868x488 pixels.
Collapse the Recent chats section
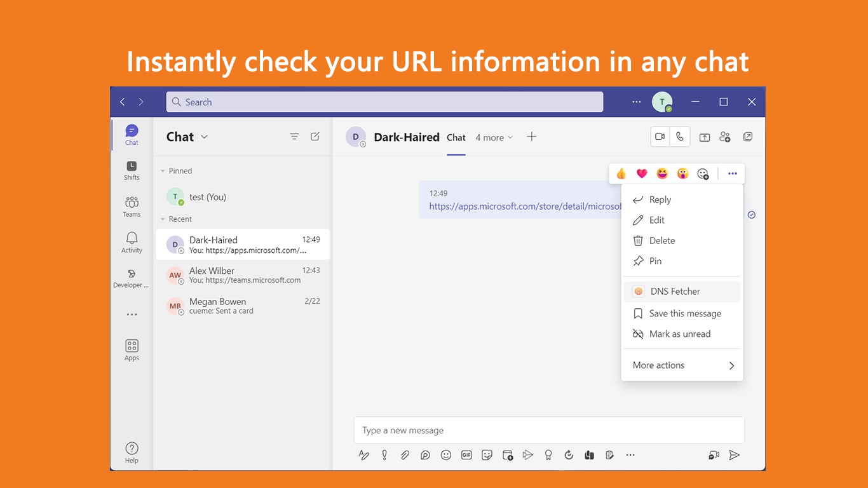click(177, 219)
